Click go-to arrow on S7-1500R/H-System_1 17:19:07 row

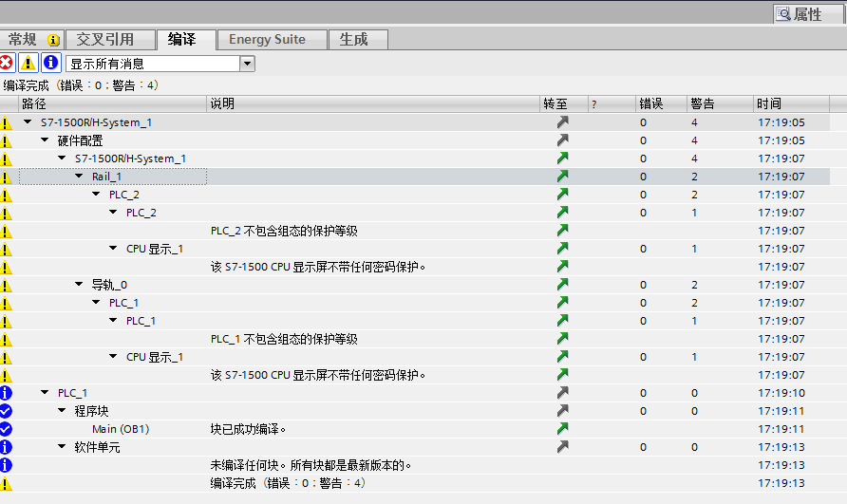point(563,159)
